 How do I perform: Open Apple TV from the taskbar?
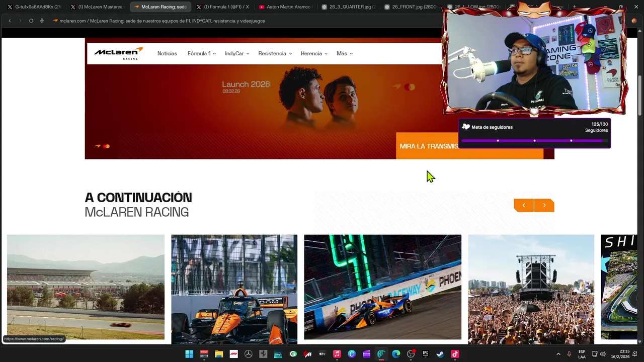click(322, 354)
